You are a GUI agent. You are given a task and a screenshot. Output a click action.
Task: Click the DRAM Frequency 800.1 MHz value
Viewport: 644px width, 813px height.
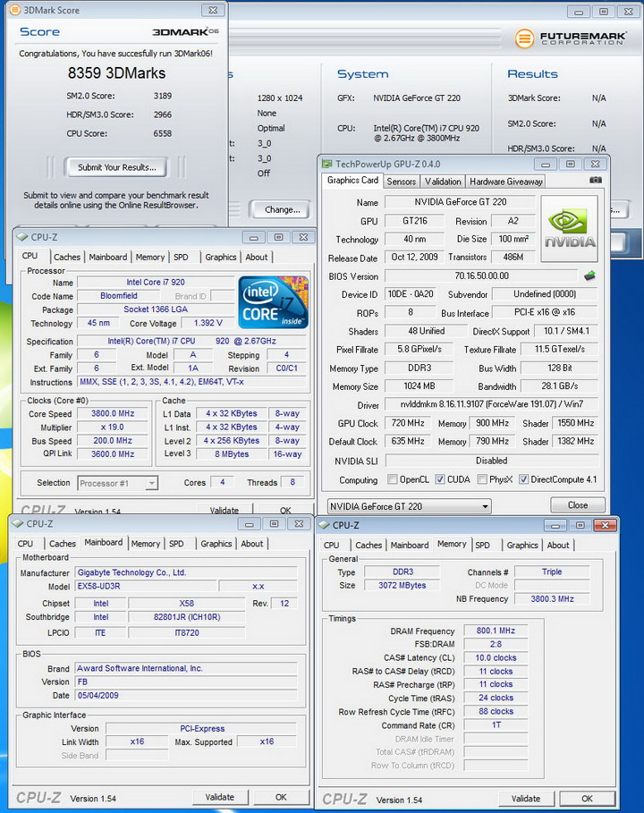click(496, 631)
